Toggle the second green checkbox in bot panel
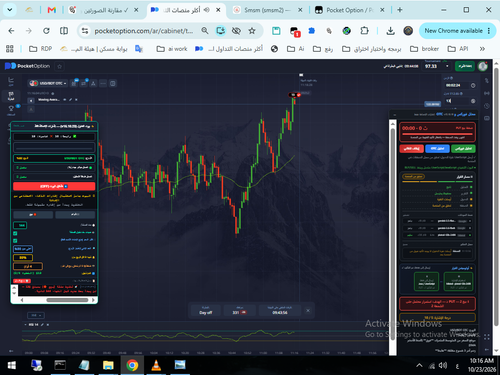The image size is (500, 375). pyautogui.click(x=15, y=241)
